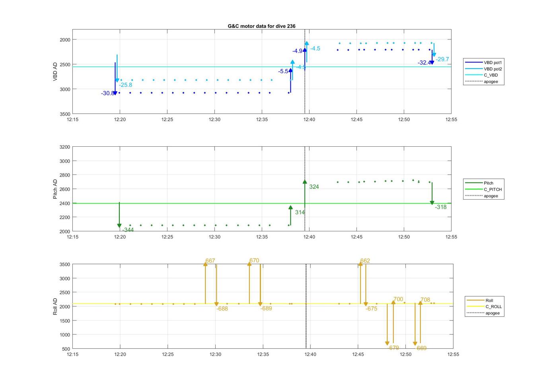Select 'VBD pot1' legend entry
Image resolution: width=557 pixels, height=392 pixels.
484,62
